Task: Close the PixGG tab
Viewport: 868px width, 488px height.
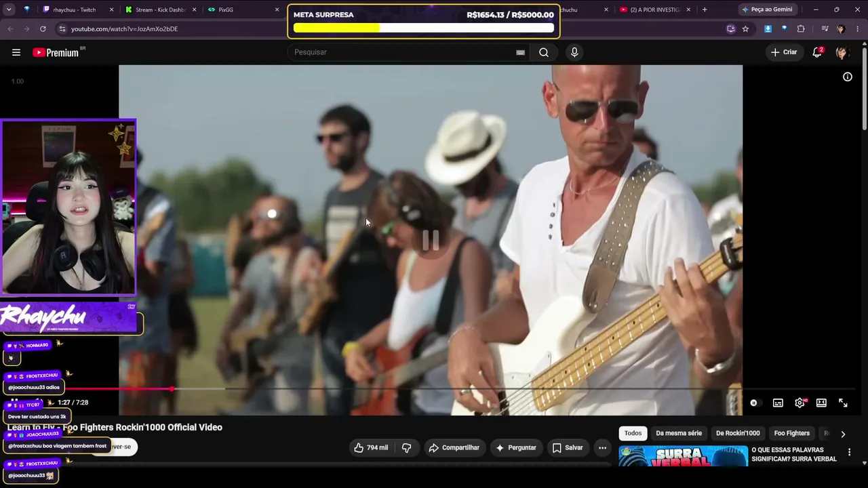Action: [277, 9]
